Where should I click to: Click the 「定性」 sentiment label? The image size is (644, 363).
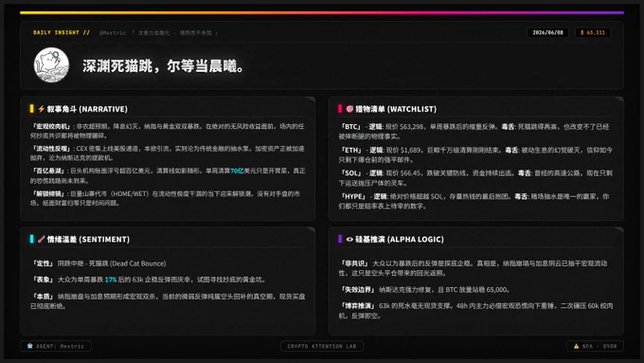pyautogui.click(x=44, y=263)
